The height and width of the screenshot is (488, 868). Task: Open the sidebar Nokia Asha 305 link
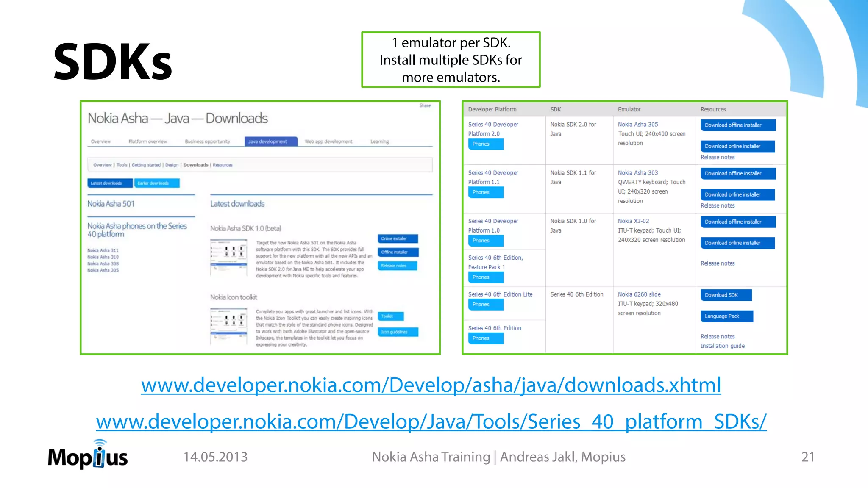tap(103, 270)
